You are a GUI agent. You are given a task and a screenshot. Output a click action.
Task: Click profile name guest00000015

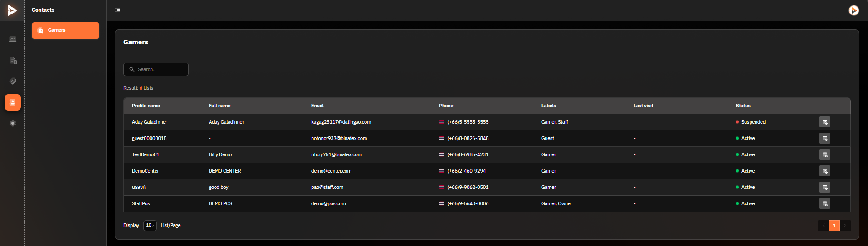[x=149, y=138]
